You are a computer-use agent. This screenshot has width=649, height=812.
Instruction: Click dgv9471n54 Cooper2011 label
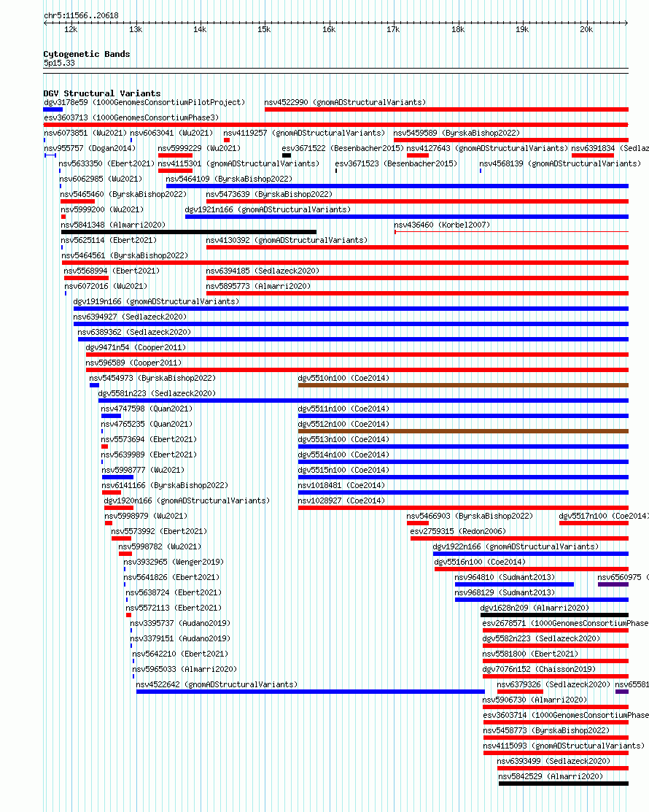(x=136, y=347)
